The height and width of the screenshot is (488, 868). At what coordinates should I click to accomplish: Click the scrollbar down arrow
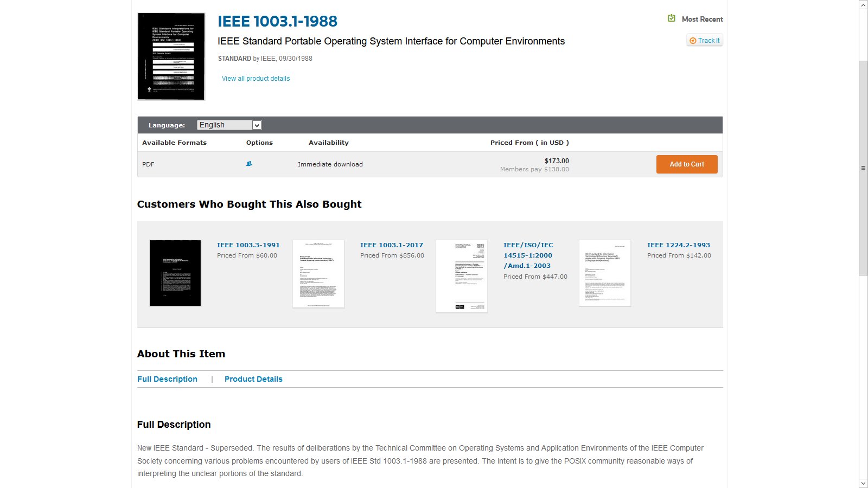[x=863, y=483]
